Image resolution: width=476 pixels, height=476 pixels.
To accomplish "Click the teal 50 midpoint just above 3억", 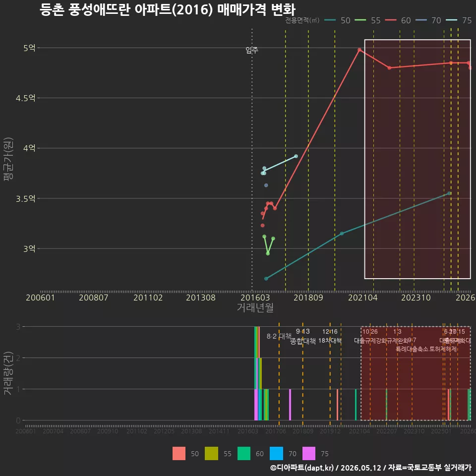I will coord(342,234).
